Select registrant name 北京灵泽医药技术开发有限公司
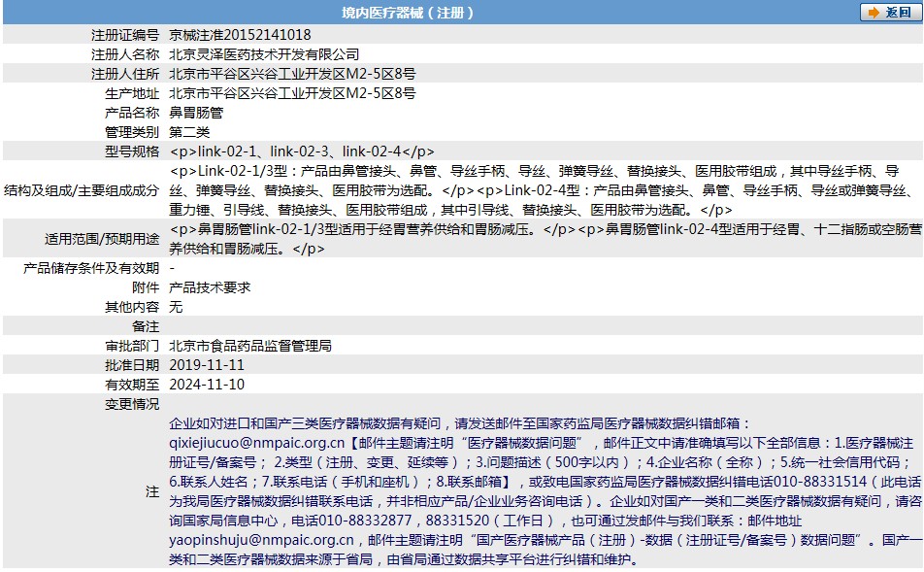Screen dimensions: 924x572 (264, 54)
